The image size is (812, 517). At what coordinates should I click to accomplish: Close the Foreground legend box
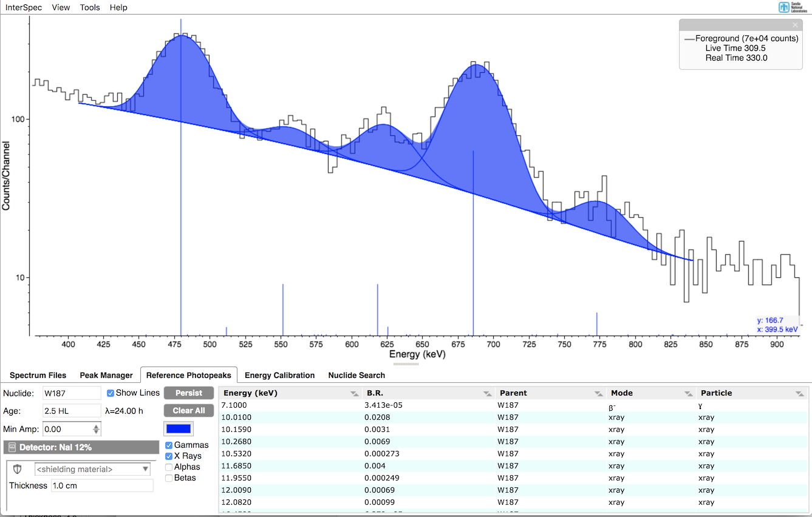click(795, 25)
